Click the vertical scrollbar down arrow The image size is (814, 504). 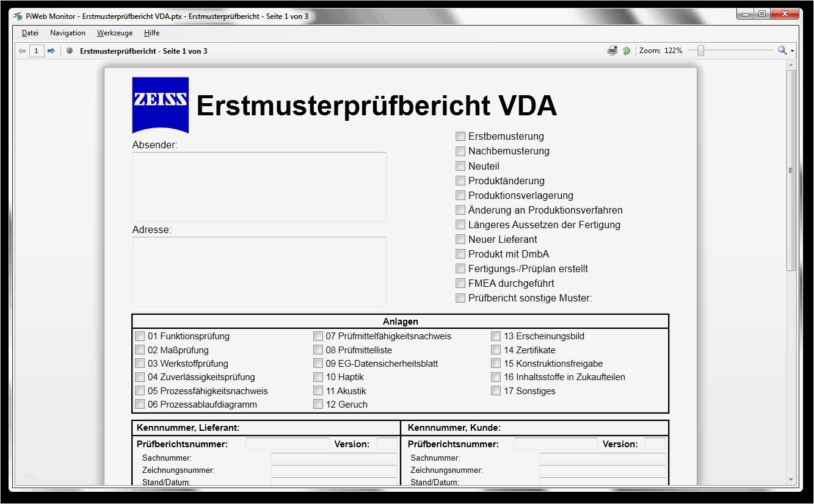click(791, 480)
